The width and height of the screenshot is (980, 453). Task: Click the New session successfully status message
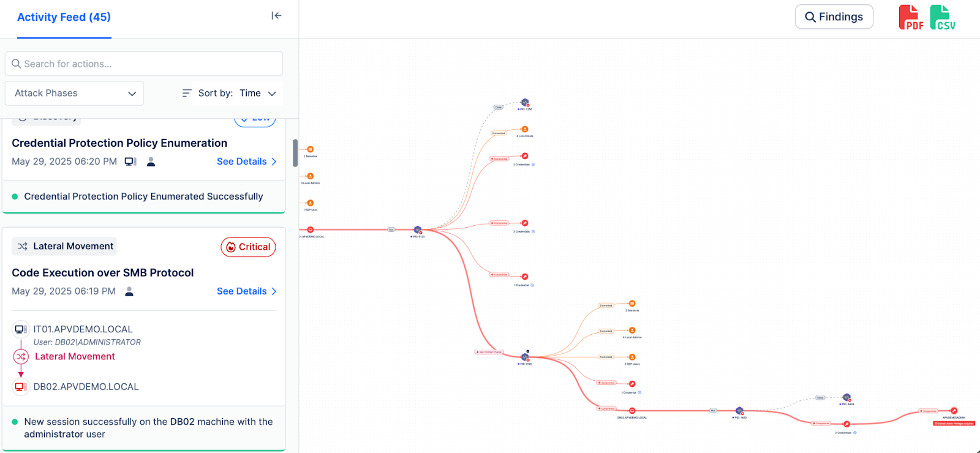tap(149, 428)
